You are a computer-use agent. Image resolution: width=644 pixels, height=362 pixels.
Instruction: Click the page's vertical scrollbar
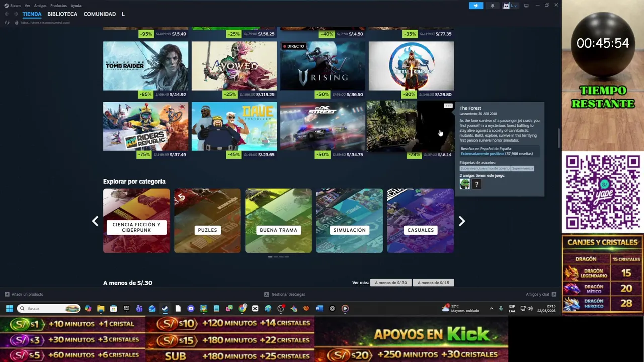click(x=559, y=138)
